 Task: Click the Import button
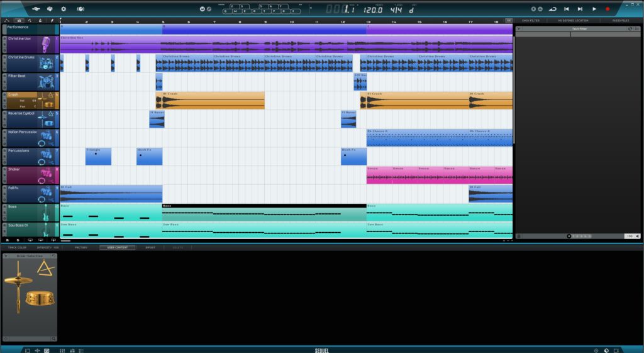(150, 247)
